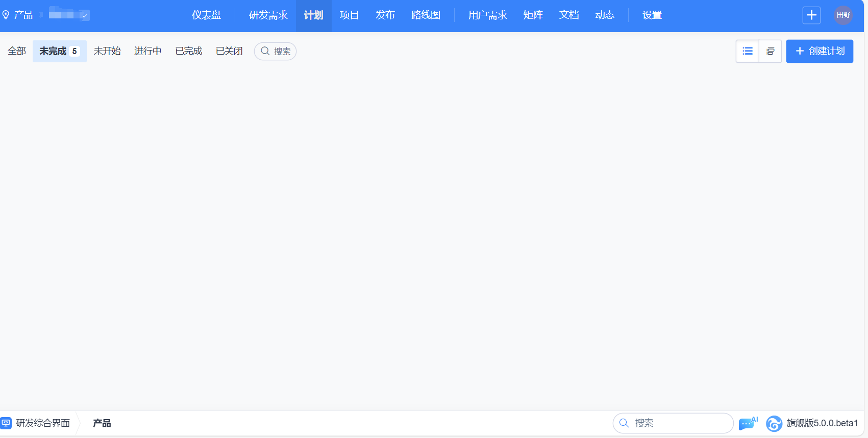This screenshot has width=868, height=438.
Task: Click the plus quick-create icon
Action: pyautogui.click(x=811, y=15)
